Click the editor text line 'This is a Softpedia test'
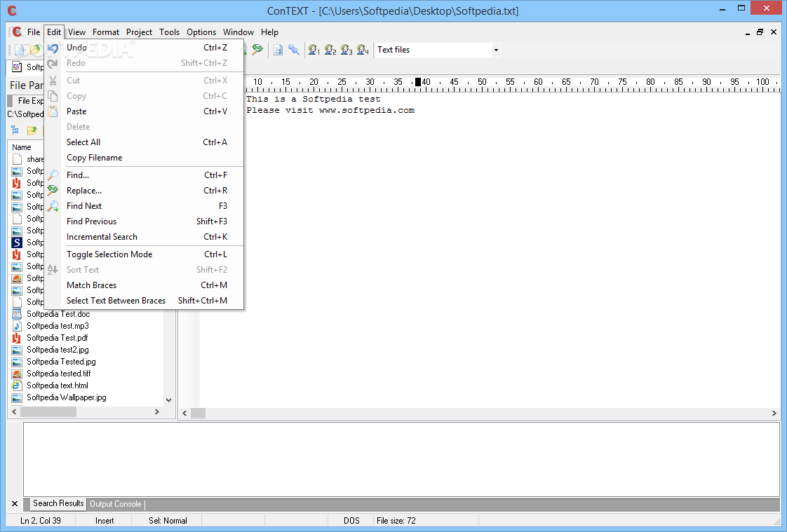787x532 pixels. [x=314, y=100]
